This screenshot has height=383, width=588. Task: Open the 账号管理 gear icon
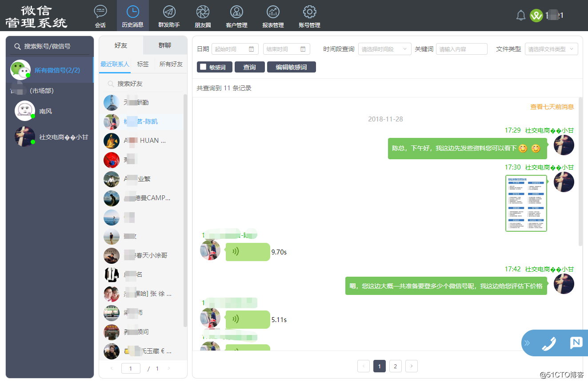pos(309,12)
